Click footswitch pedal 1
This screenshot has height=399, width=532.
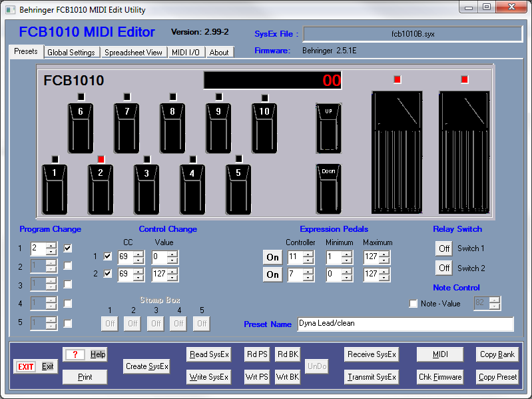pyautogui.click(x=55, y=189)
